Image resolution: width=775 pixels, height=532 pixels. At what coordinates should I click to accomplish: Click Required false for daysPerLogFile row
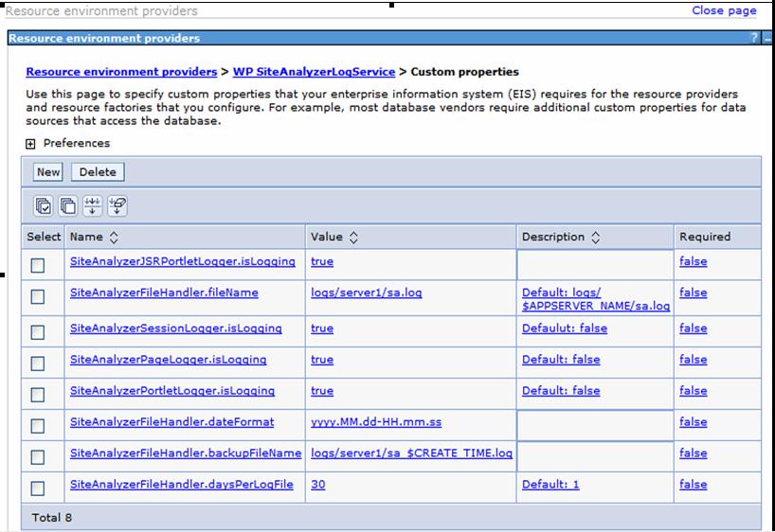(x=693, y=484)
